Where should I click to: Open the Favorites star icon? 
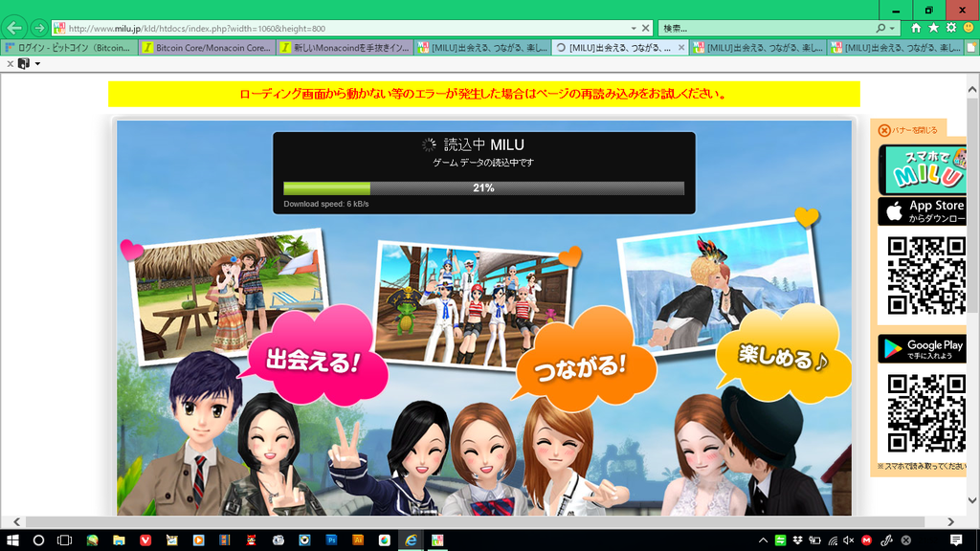click(933, 28)
